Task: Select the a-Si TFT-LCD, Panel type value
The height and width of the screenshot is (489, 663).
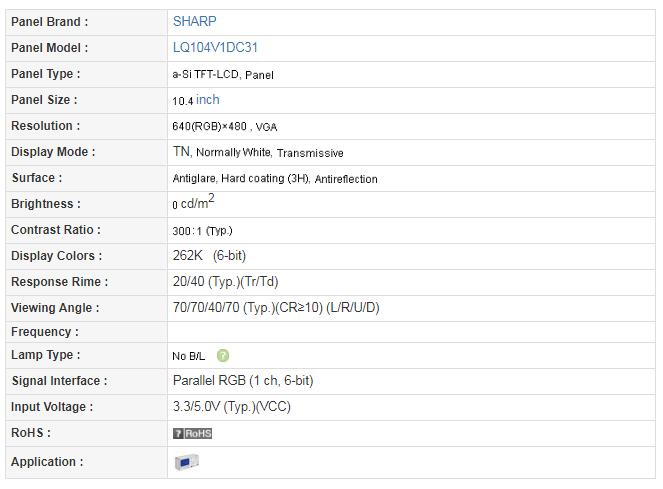Action: (223, 75)
